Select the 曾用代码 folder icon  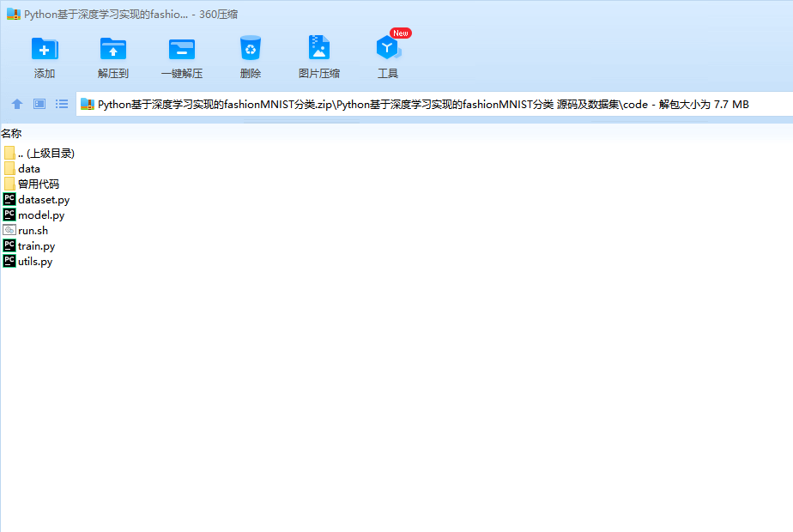[x=9, y=184]
